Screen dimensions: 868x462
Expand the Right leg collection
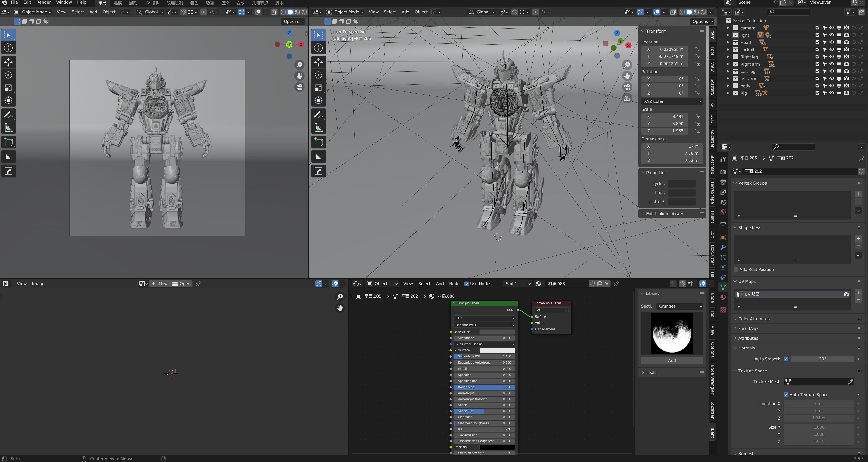[728, 57]
